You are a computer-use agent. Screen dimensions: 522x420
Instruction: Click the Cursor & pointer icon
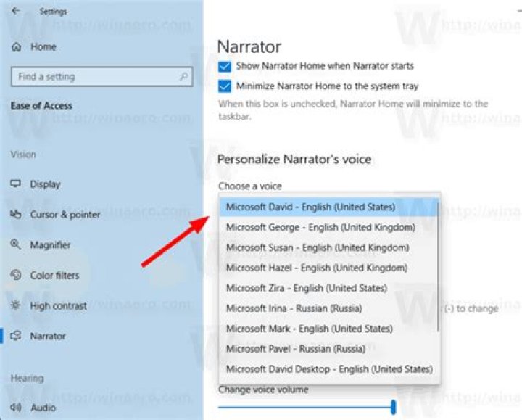click(x=16, y=214)
